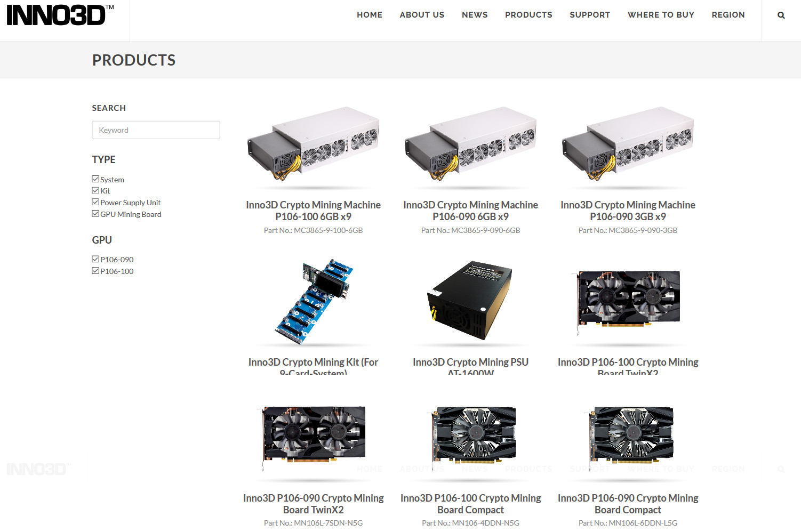
Task: Click the P106-100 6GB x9 mining machine image
Action: coord(313,144)
